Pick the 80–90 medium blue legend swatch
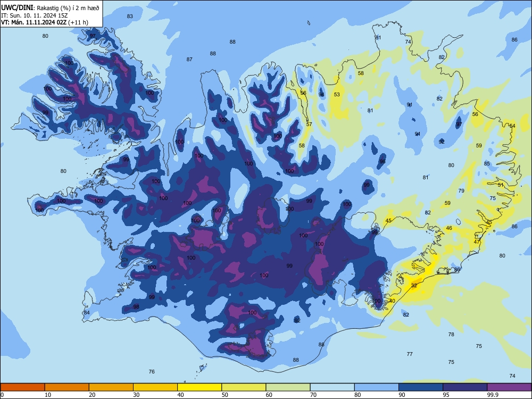 [377, 387]
